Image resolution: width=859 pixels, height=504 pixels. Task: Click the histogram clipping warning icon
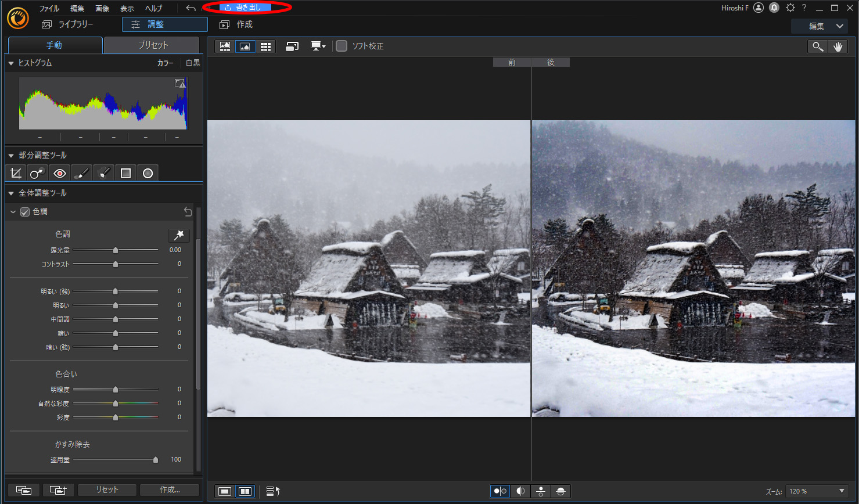[x=180, y=84]
